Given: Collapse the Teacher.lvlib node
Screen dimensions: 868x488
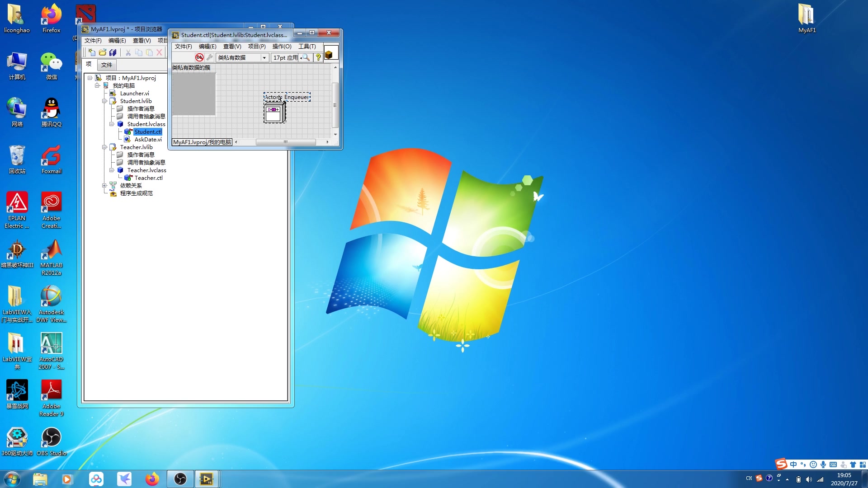Looking at the screenshot, I should coord(104,147).
